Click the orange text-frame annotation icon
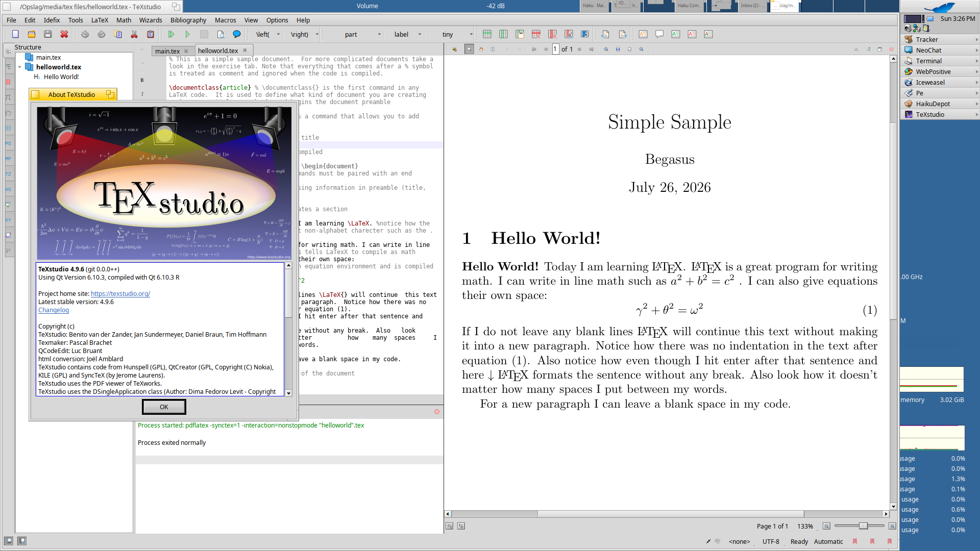This screenshot has height=551, width=980. pyautogui.click(x=643, y=34)
